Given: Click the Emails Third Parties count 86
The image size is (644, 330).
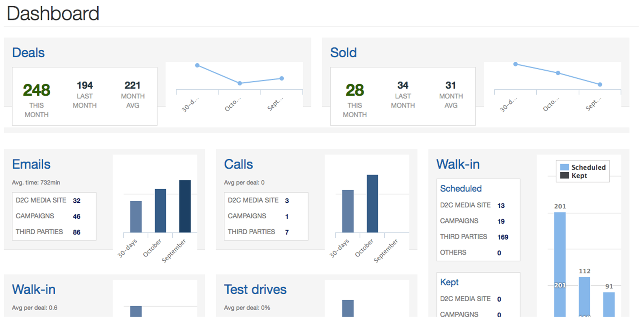Looking at the screenshot, I should pyautogui.click(x=76, y=232).
